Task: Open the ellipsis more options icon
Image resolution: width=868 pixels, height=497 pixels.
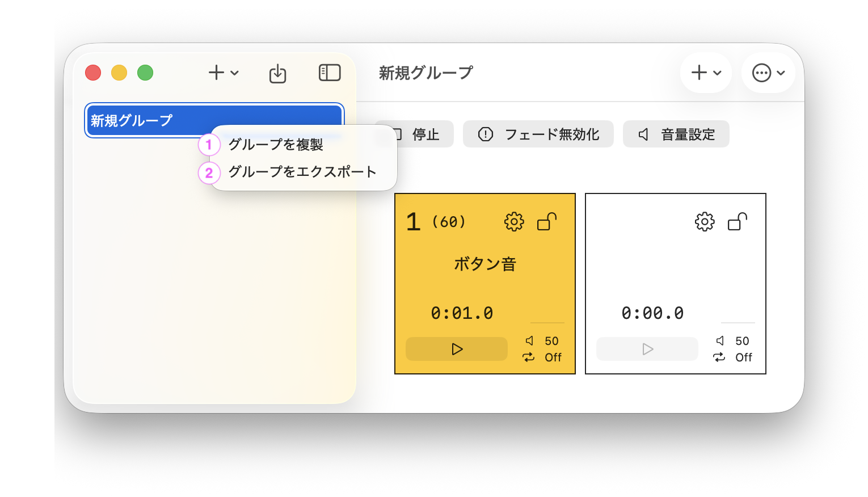Action: pyautogui.click(x=761, y=73)
